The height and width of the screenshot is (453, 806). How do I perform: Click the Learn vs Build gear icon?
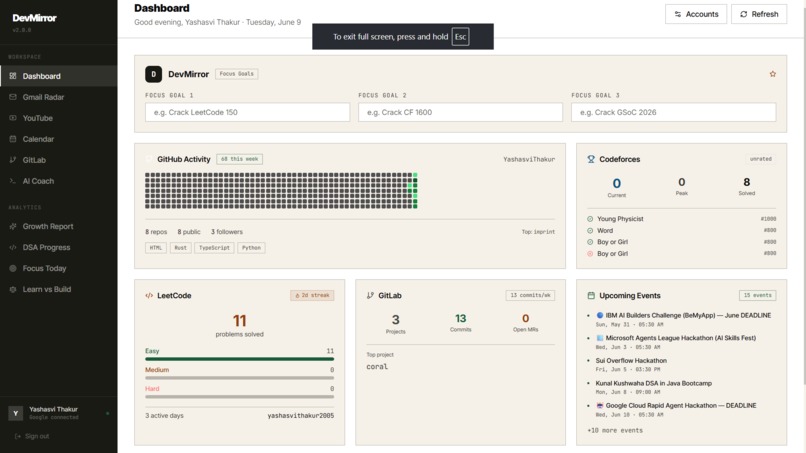pyautogui.click(x=13, y=289)
